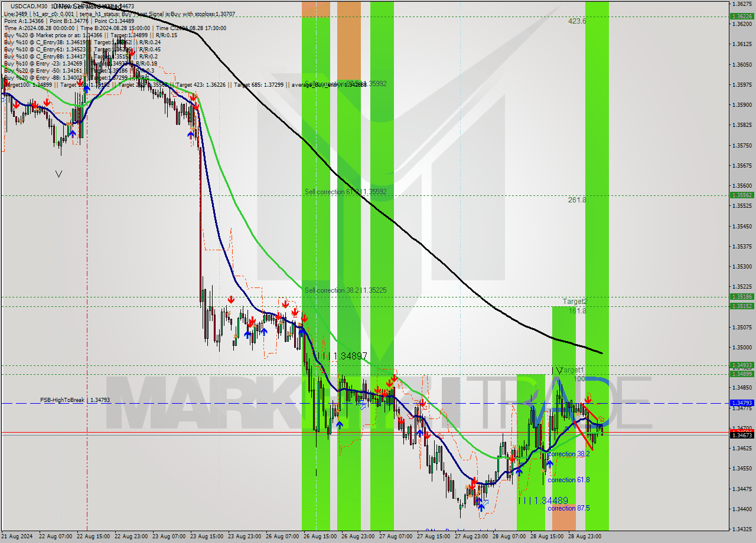The width and height of the screenshot is (756, 543).
Task: Click the '22 Aug 23:00' time axis label
Action: [131, 537]
